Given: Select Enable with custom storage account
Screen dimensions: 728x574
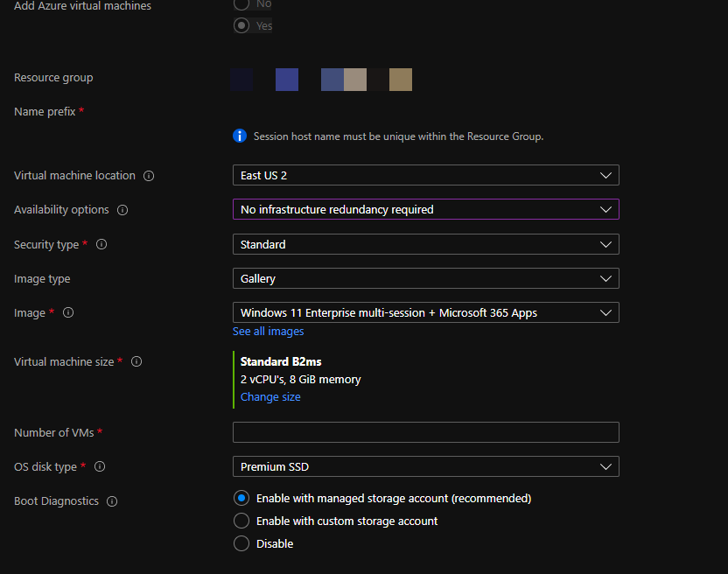Looking at the screenshot, I should point(241,521).
